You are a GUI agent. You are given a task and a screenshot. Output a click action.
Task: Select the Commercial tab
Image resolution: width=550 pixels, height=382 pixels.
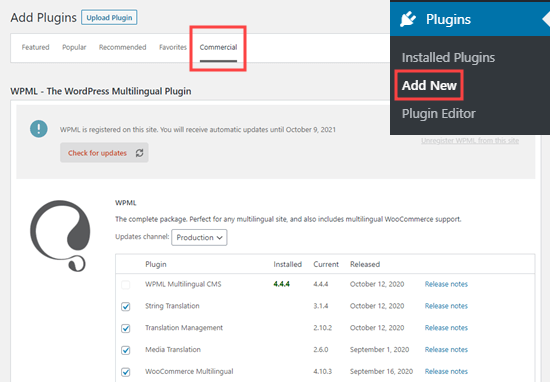218,47
